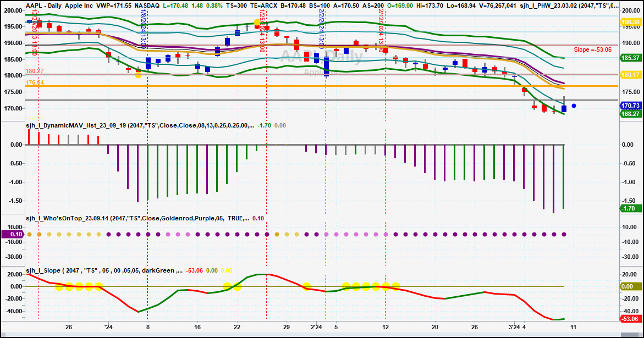Select the A=170.50 ask field

coord(346,5)
